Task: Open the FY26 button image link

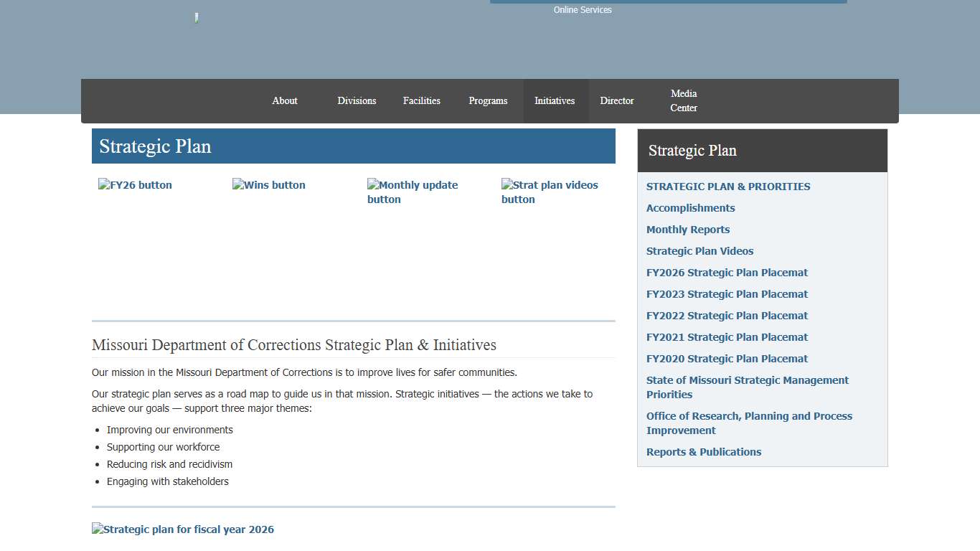Action: tap(135, 184)
